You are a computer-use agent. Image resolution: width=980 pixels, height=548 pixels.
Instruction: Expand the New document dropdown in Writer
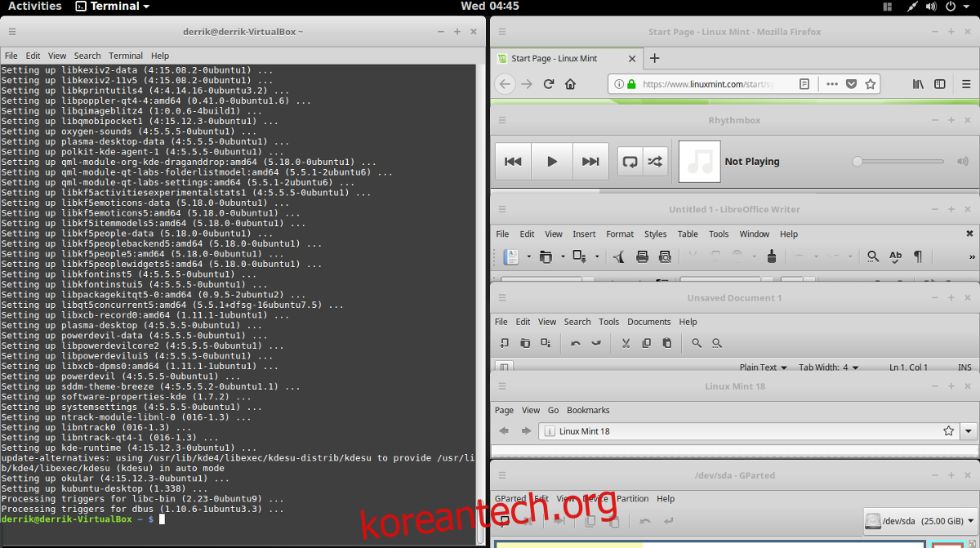[x=528, y=256]
